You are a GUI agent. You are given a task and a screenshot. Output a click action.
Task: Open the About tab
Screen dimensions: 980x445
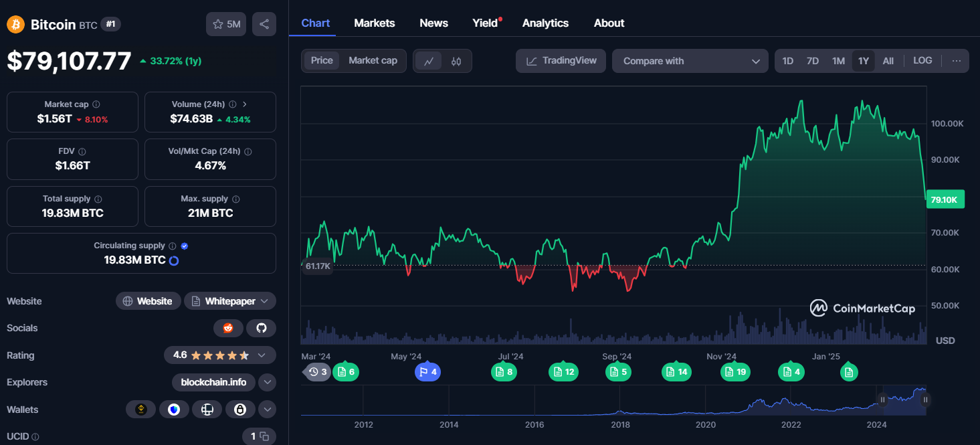point(609,23)
